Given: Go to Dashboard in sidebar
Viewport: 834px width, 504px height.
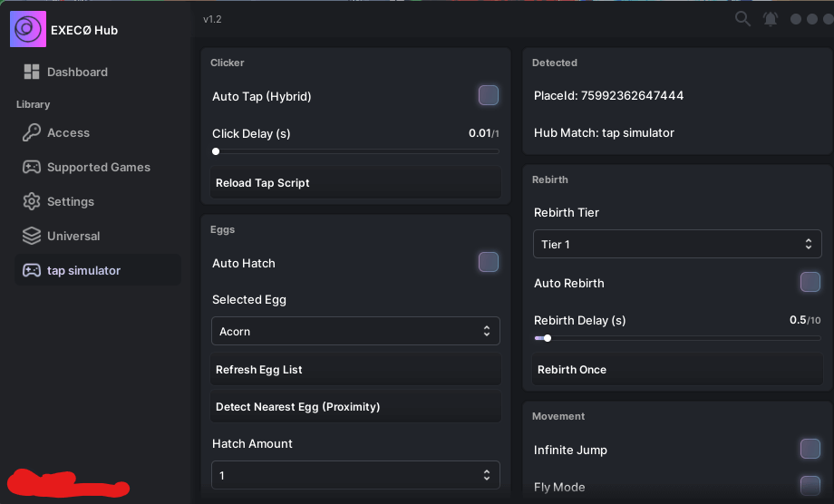Looking at the screenshot, I should 98,72.
